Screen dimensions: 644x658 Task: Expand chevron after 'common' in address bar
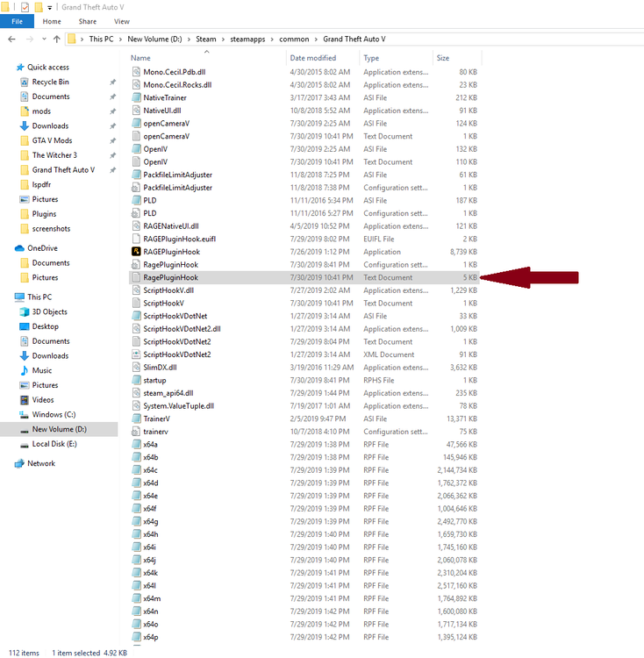(x=316, y=39)
